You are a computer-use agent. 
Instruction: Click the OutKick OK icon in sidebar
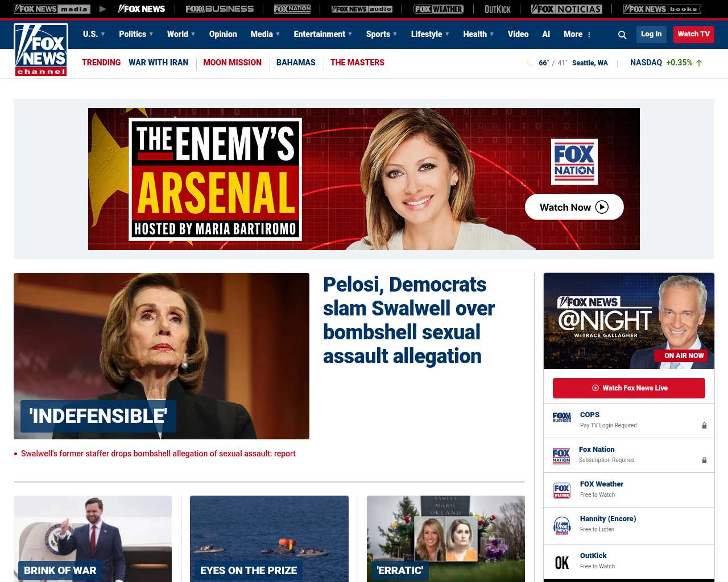tap(561, 562)
